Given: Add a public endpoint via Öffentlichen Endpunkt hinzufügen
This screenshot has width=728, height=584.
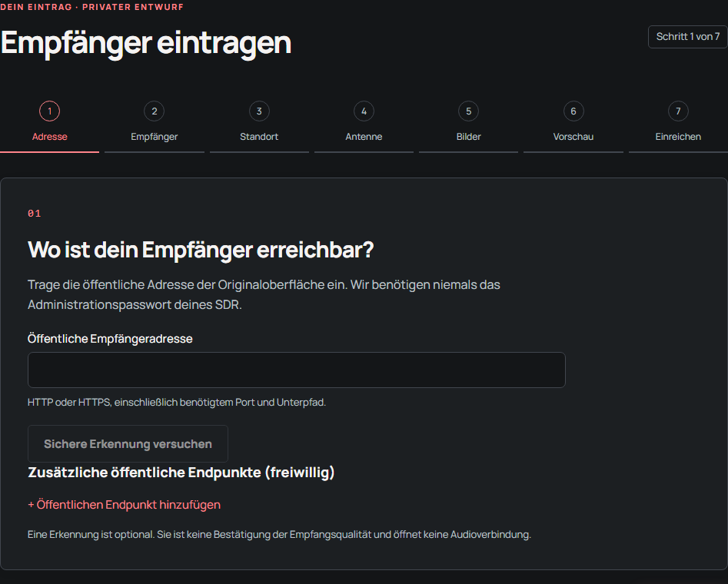Looking at the screenshot, I should point(124,505).
